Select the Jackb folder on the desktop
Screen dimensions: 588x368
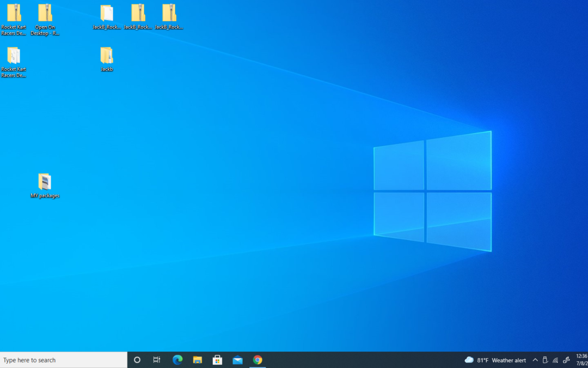[107, 59]
